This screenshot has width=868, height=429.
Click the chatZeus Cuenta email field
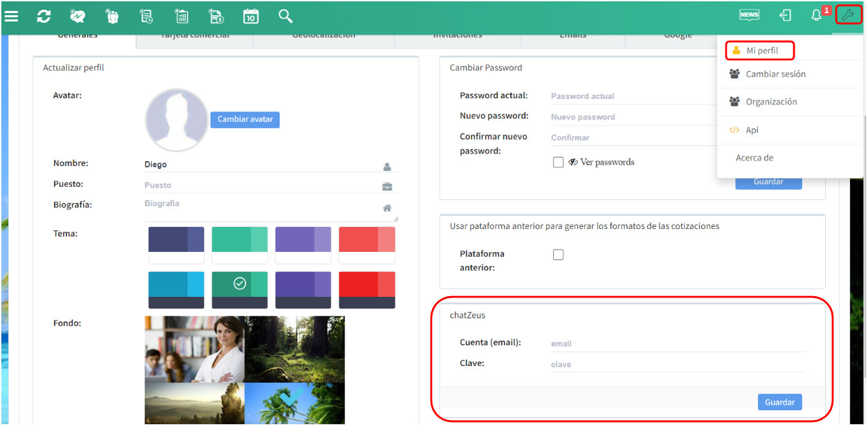[x=677, y=344]
